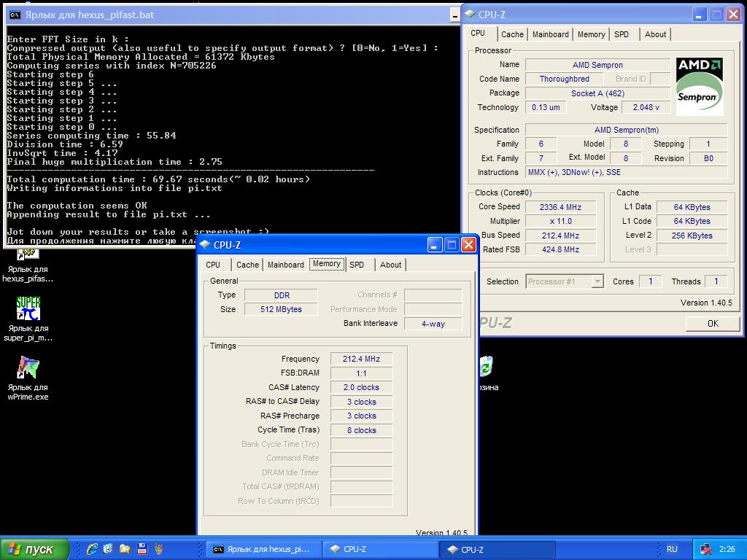Click the memory Type field DDR

[281, 295]
